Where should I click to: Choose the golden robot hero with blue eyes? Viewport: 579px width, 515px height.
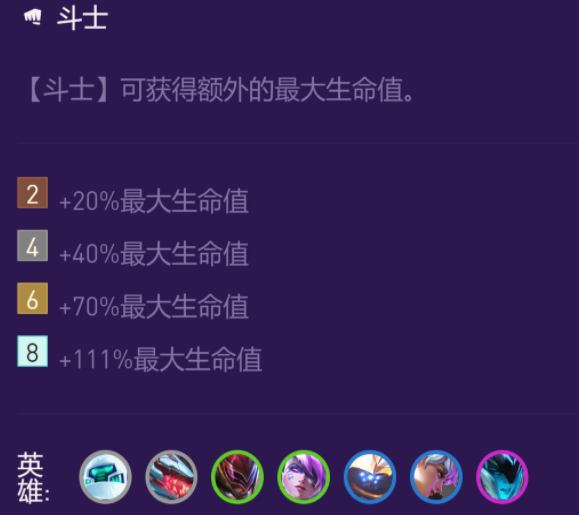(x=370, y=477)
